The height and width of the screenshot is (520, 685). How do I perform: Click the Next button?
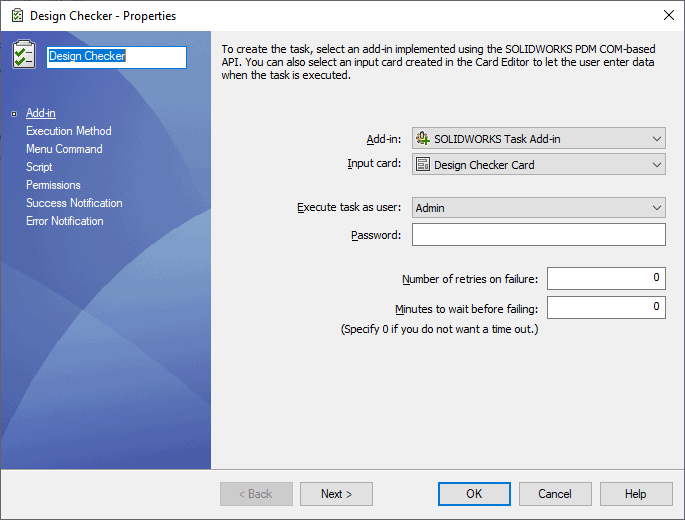pyautogui.click(x=336, y=494)
